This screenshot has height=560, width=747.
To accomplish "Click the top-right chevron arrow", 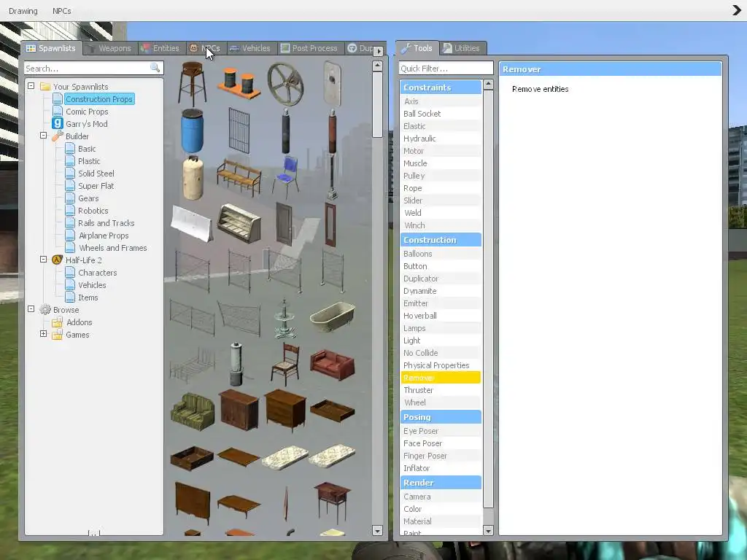I will pyautogui.click(x=737, y=10).
